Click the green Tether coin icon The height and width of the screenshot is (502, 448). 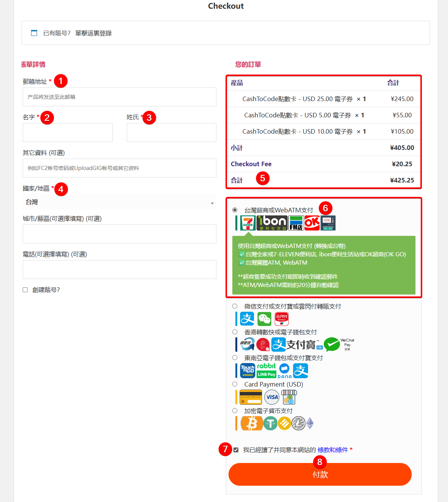270,423
